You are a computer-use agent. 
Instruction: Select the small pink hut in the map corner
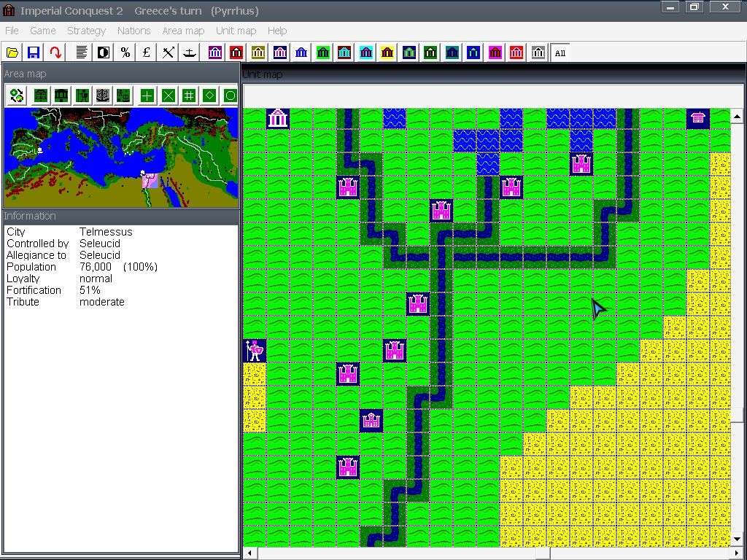698,118
